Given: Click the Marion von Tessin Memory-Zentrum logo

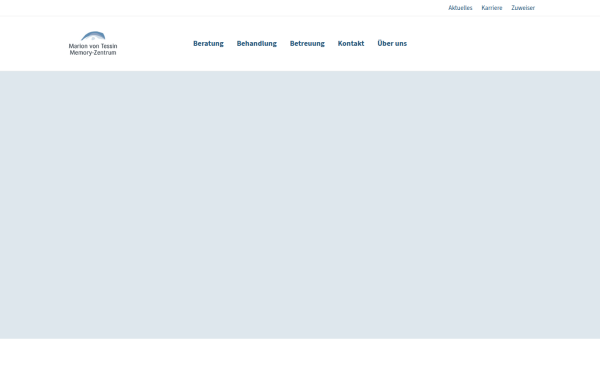Looking at the screenshot, I should tap(93, 43).
